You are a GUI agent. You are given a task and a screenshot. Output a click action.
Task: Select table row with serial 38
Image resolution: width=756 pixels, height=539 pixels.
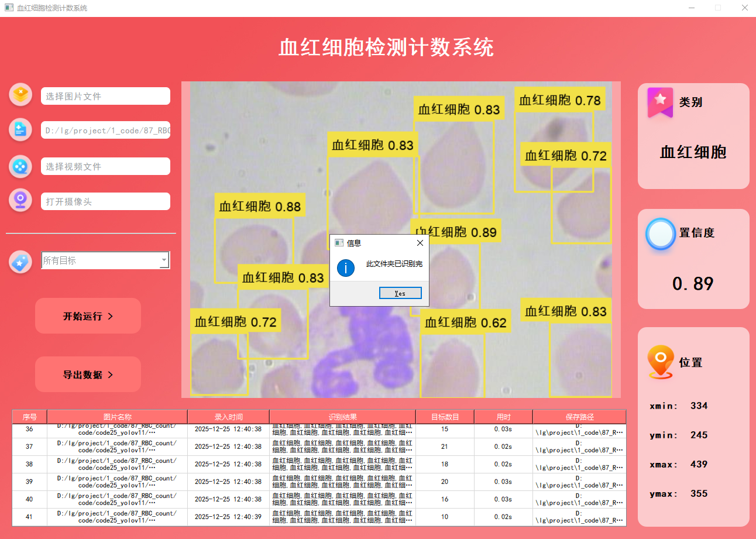point(319,464)
